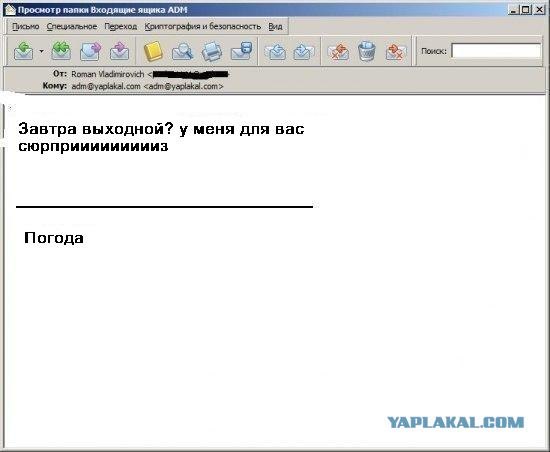Click the Погода text in message

pos(54,238)
